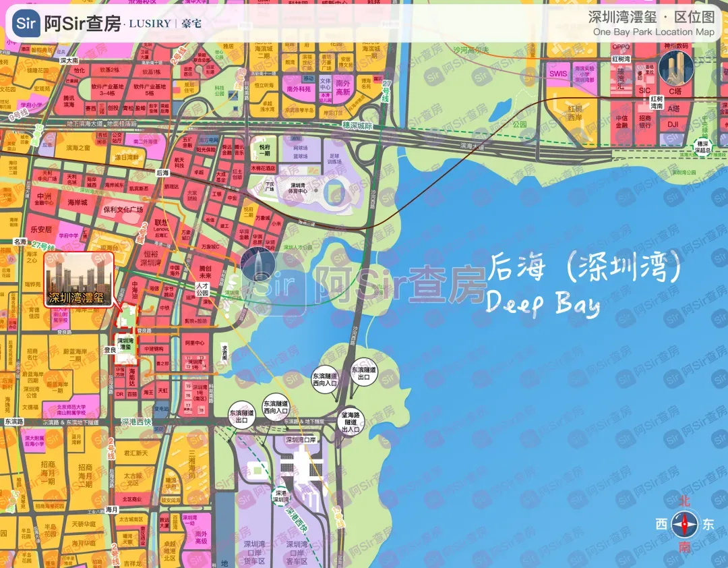The image size is (728, 568).
Task: Click the 软件产业基地3-4栋 label
Action: coord(107,90)
